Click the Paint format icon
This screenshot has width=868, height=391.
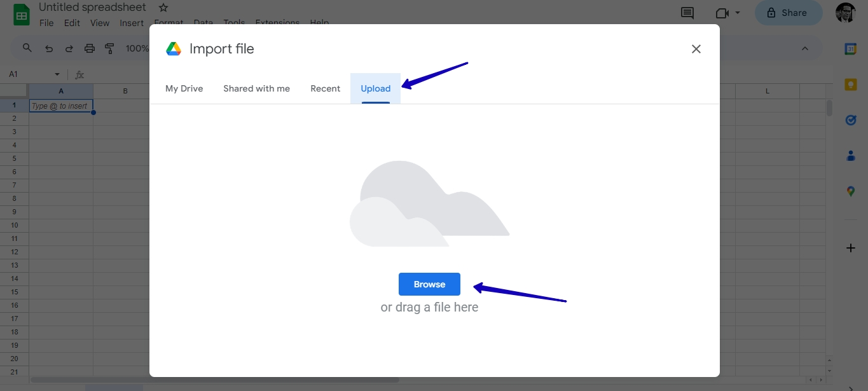coord(109,48)
